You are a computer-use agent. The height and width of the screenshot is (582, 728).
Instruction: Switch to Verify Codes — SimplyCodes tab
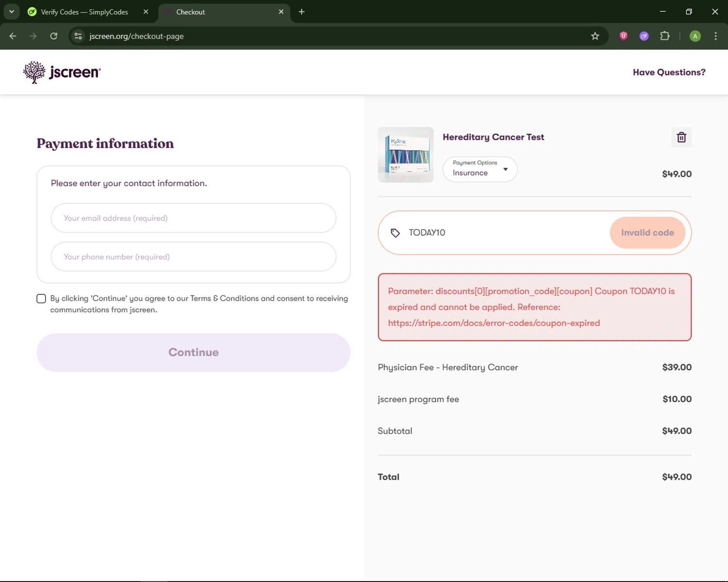(x=85, y=12)
